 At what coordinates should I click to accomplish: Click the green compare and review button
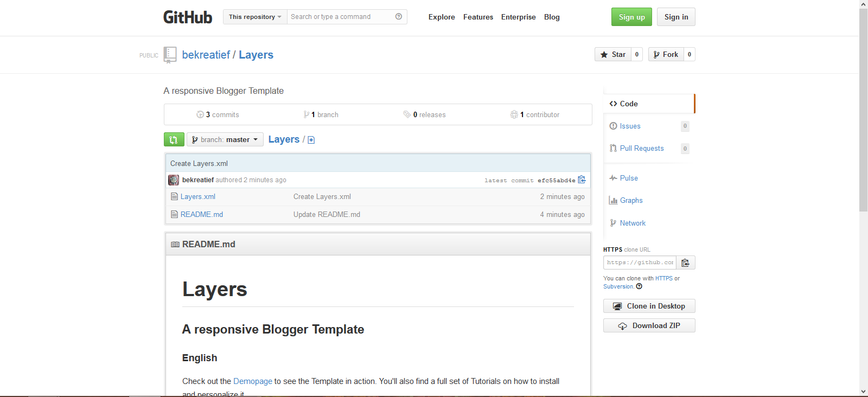coord(174,139)
